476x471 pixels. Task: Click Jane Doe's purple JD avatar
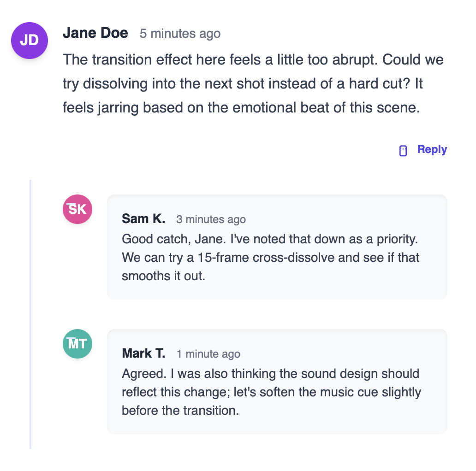(30, 41)
